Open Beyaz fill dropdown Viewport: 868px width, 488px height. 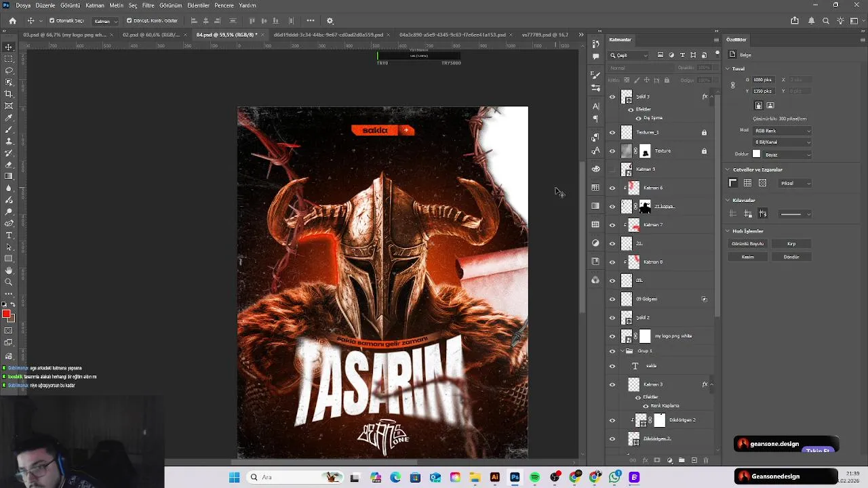(787, 155)
